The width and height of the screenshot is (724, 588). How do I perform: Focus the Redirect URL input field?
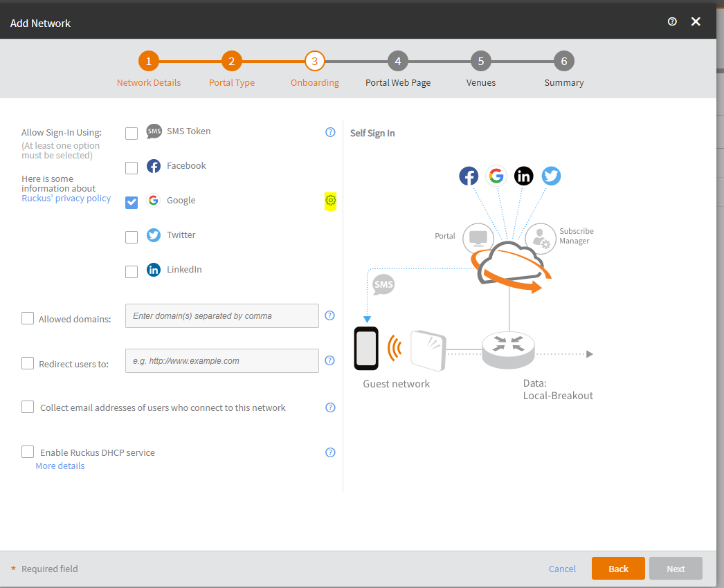pos(222,360)
